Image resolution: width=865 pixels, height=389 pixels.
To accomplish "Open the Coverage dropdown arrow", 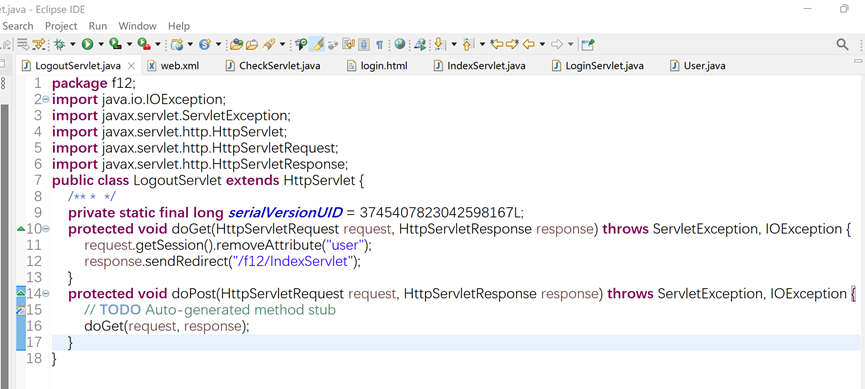I will [129, 44].
